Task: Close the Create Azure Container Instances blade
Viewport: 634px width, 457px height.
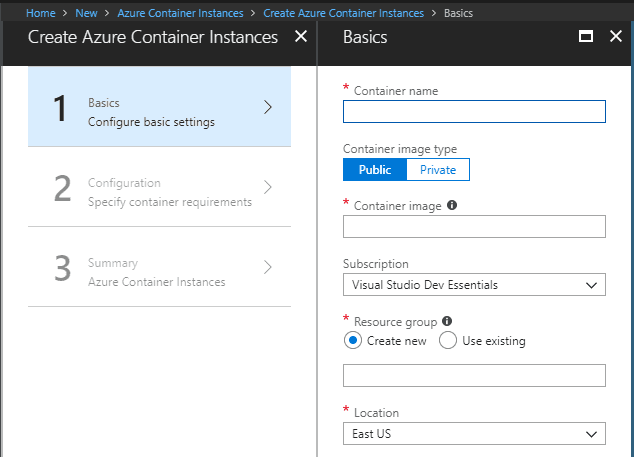Action: tap(301, 37)
